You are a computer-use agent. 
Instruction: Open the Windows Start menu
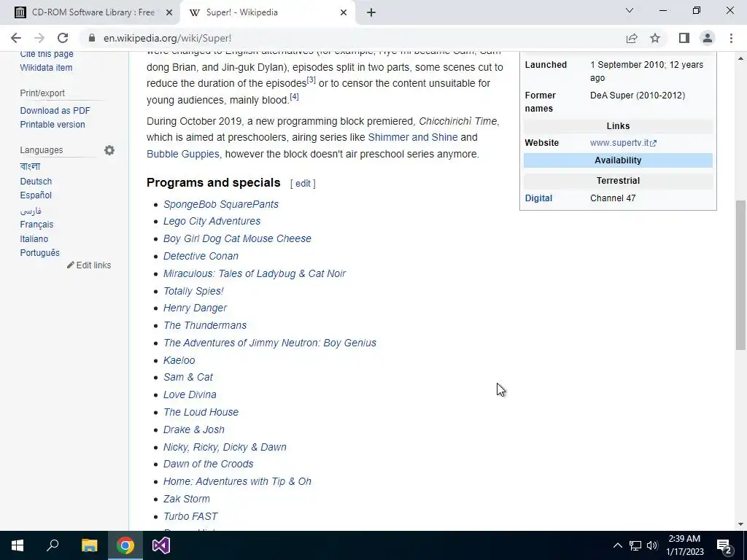point(18,545)
